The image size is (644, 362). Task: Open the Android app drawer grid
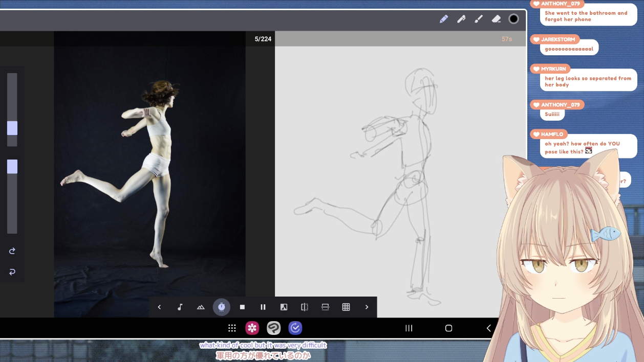(232, 328)
